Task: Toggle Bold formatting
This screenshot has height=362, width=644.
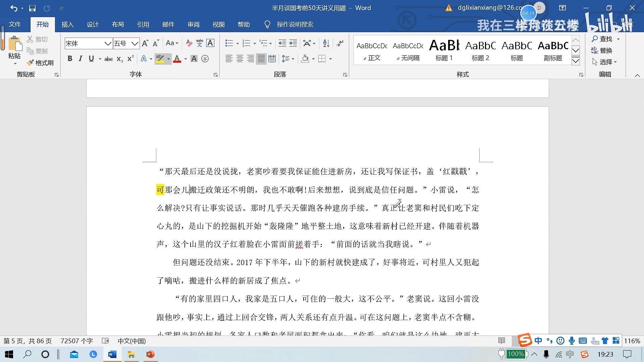Action: click(x=70, y=59)
